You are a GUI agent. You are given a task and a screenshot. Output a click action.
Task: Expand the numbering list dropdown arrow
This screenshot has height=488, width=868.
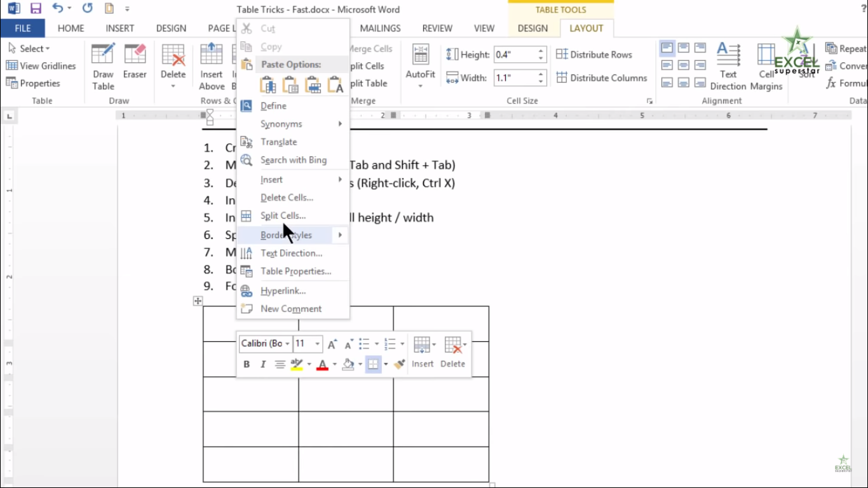click(x=402, y=344)
